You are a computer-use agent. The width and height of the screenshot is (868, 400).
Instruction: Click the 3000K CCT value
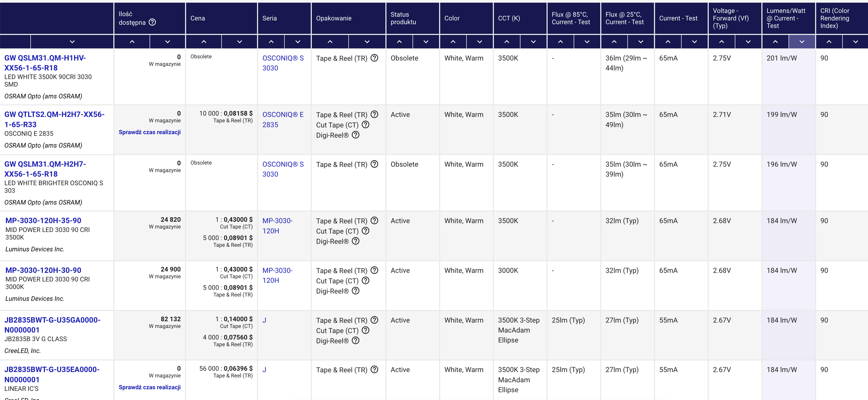click(x=508, y=270)
